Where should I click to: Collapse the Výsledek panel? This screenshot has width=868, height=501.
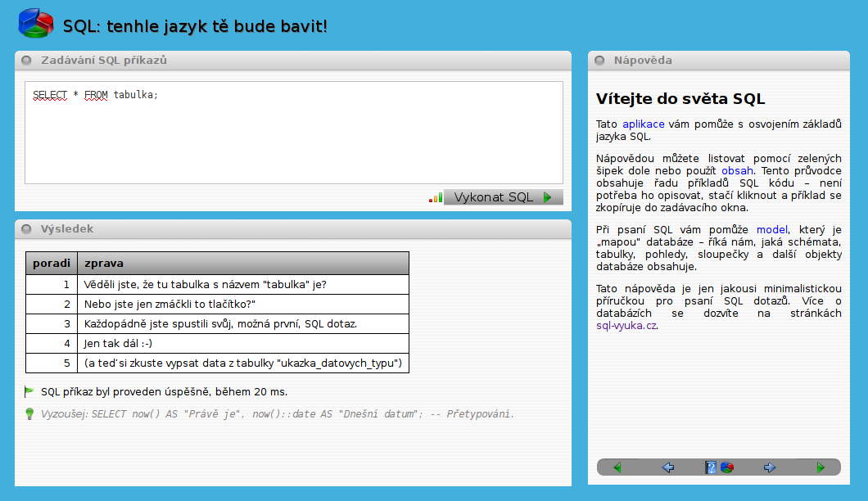[26, 229]
